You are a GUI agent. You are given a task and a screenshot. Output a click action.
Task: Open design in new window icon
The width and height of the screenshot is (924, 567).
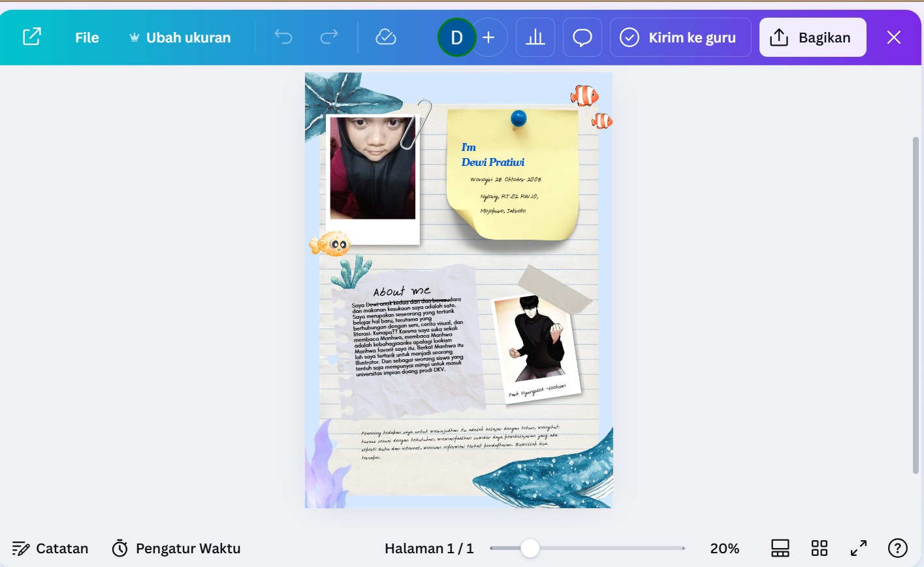[x=31, y=37]
